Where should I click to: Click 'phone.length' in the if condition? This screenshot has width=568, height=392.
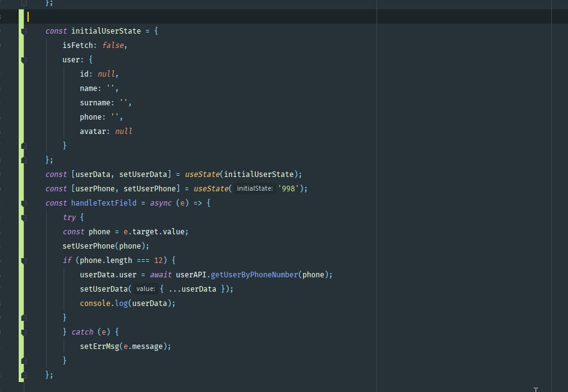click(106, 261)
